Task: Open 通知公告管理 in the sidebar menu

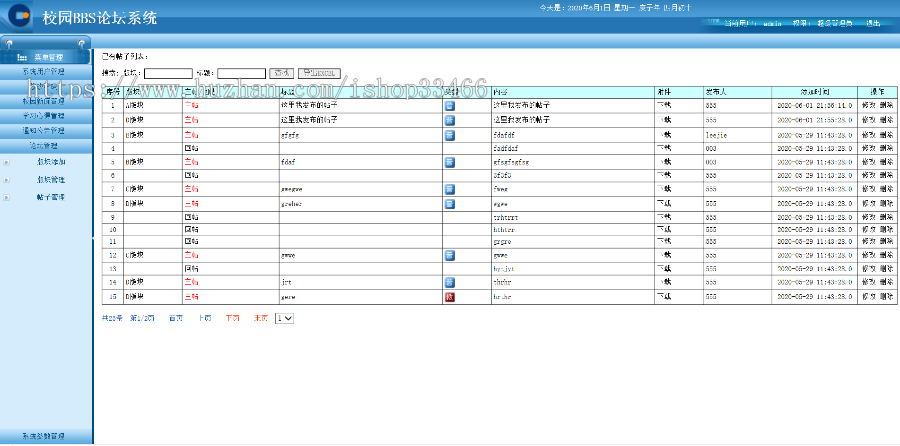Action: 44,130
